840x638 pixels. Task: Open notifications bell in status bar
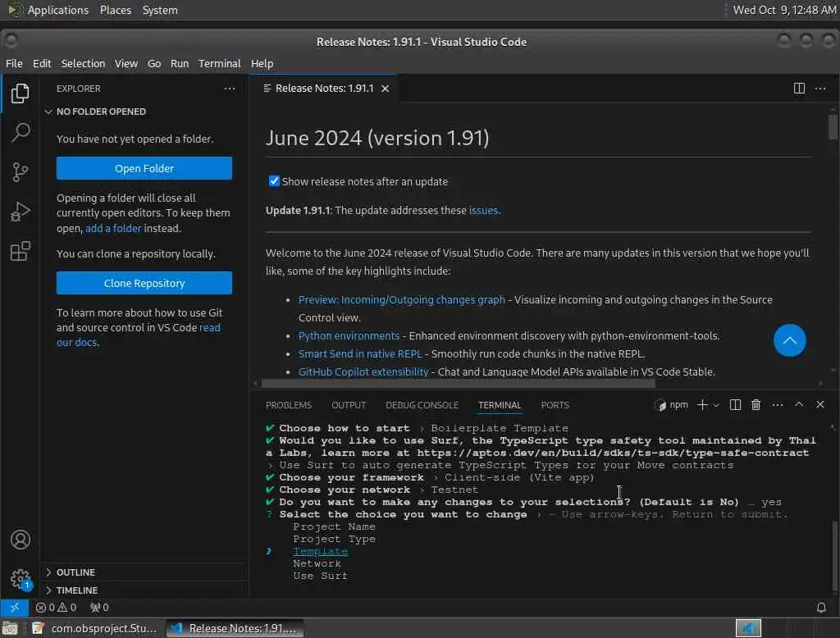coord(820,607)
